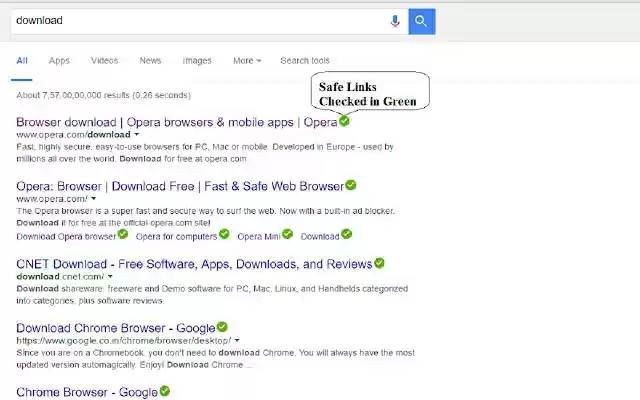Viewport: 640px width, 400px height.
Task: Click green safe badge next to Opera: Browser title
Action: 351,185
